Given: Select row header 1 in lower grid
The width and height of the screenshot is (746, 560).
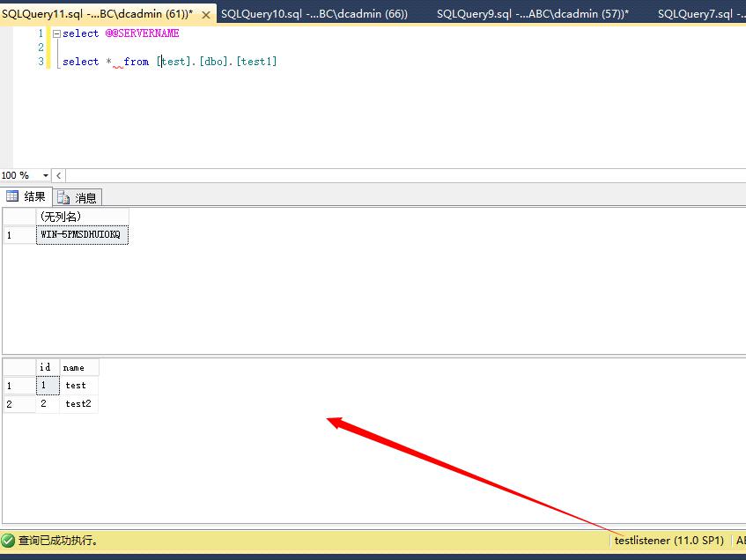Looking at the screenshot, I should click(x=19, y=386).
